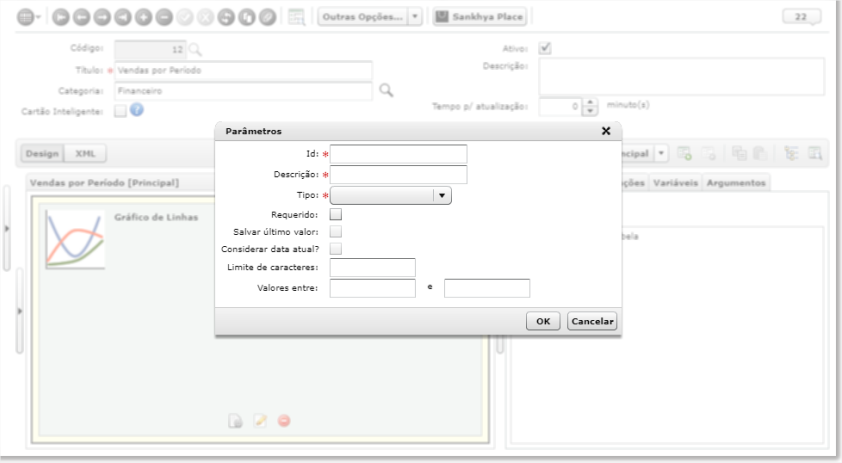Preview dashboard icon with magnifier

(x=815, y=154)
